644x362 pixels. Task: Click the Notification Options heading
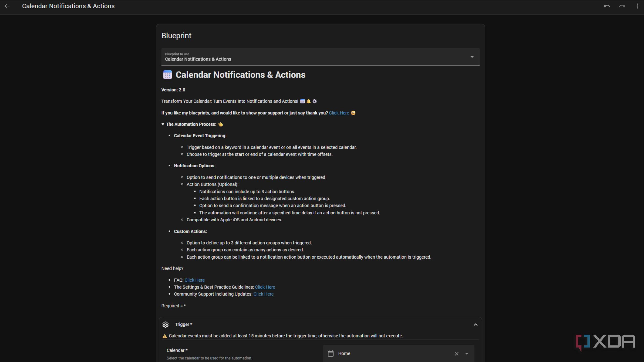pos(195,166)
